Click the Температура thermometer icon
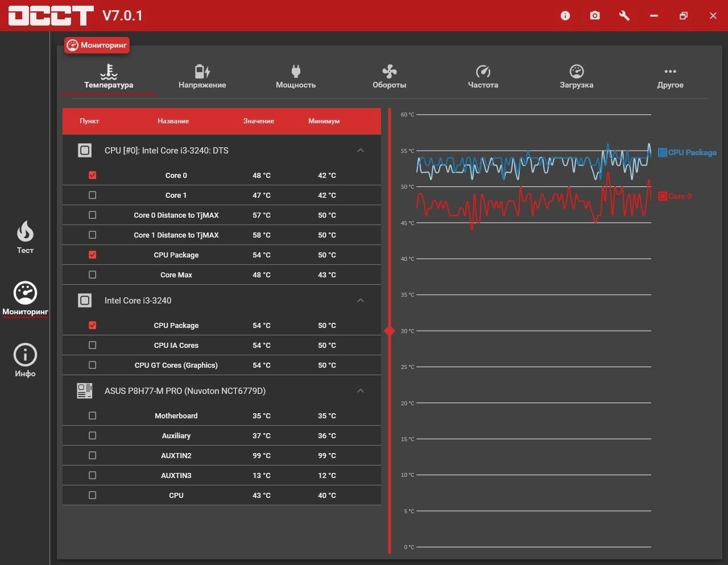This screenshot has height=565, width=728. (109, 71)
